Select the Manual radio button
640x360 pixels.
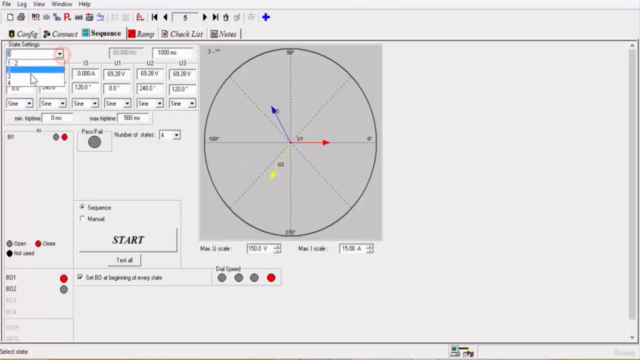pyautogui.click(x=82, y=219)
